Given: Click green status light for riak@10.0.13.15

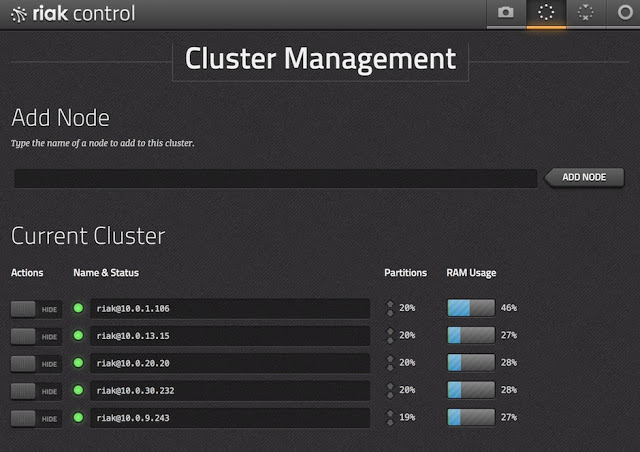Looking at the screenshot, I should tap(78, 335).
